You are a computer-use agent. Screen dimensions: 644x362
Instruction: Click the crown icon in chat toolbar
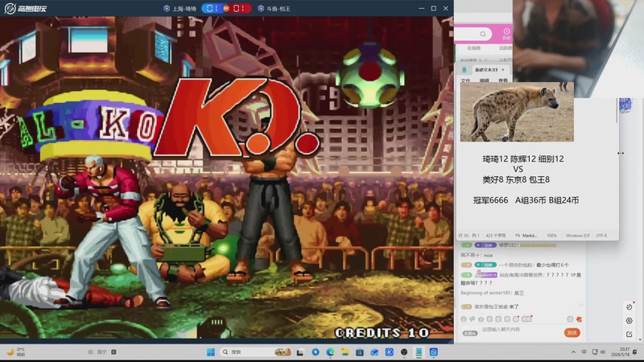tap(481, 319)
